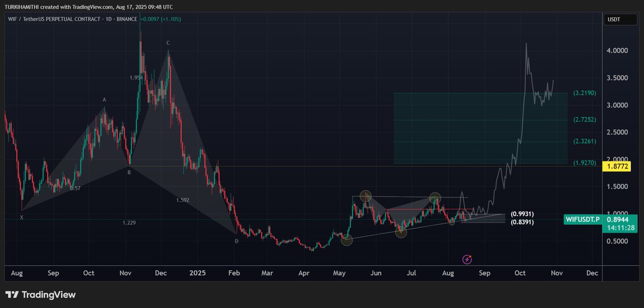Select the (0.9931) level label

click(x=522, y=214)
